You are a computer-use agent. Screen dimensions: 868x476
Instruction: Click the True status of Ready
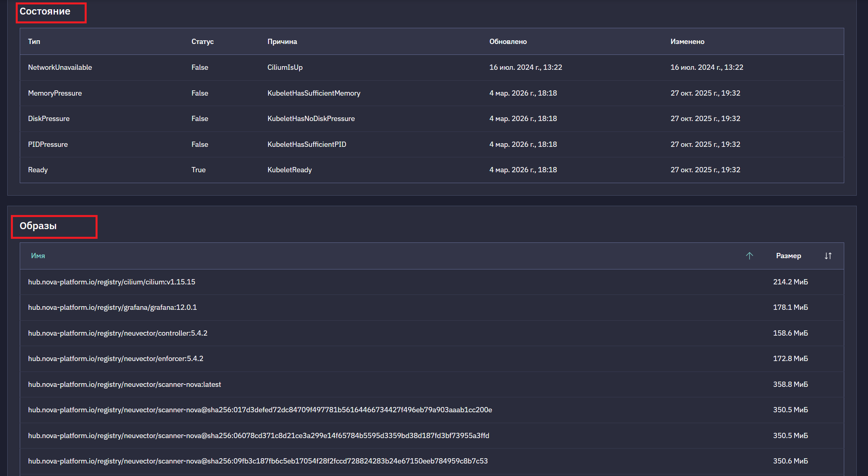click(x=198, y=170)
